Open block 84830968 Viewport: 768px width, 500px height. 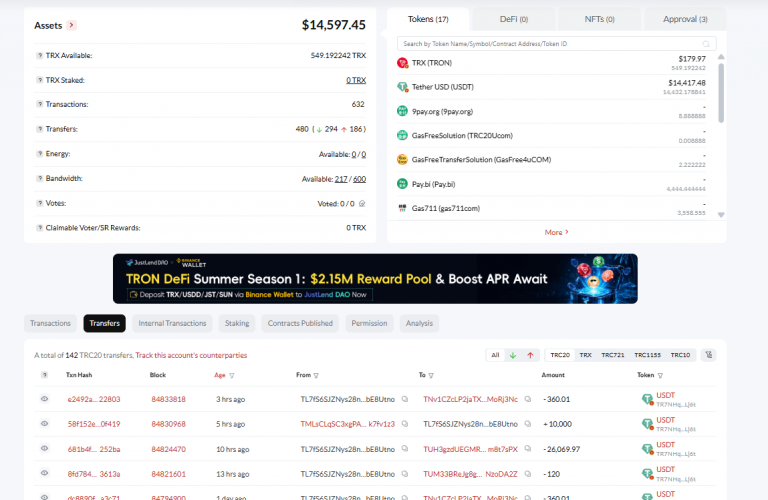(168, 424)
